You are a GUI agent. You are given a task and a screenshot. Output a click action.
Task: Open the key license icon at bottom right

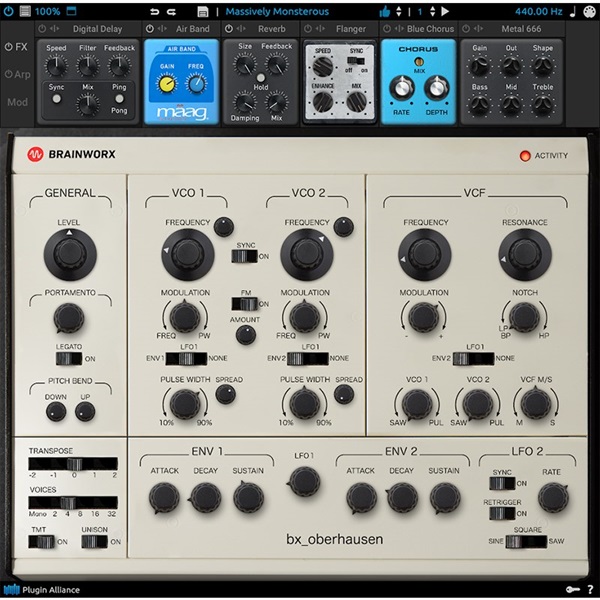pyautogui.click(x=572, y=589)
